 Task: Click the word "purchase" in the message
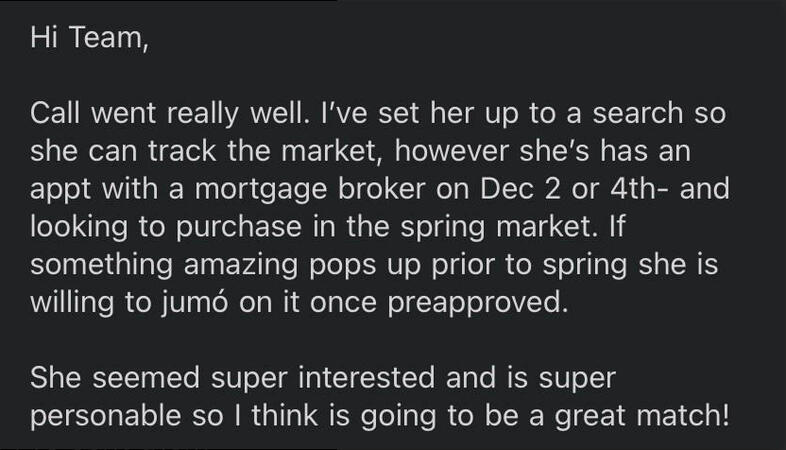225,228
